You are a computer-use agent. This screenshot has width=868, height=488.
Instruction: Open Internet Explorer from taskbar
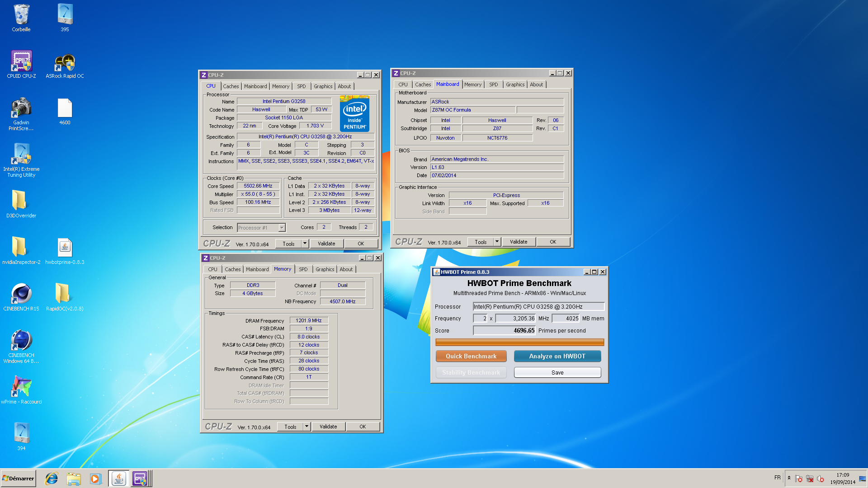coord(52,479)
